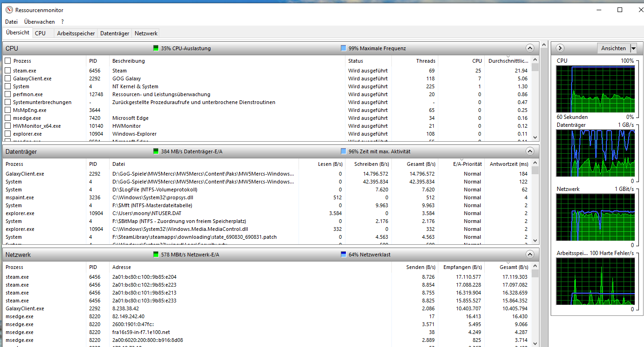Select network row with address 8.238.38.42
The height and width of the screenshot is (347, 644).
click(267, 308)
